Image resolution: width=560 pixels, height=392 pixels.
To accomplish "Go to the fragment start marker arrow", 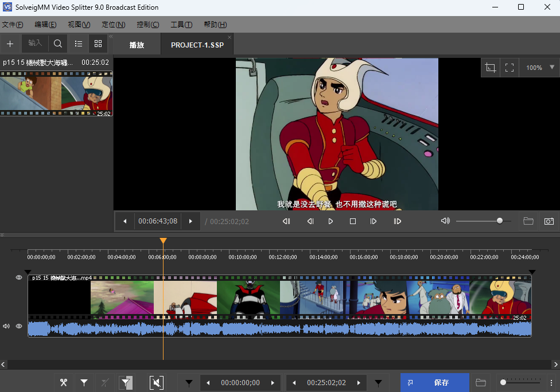I will click(189, 383).
